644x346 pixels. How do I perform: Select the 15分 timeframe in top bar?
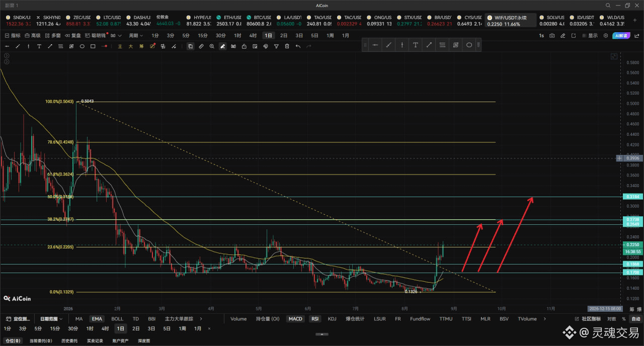click(x=203, y=36)
